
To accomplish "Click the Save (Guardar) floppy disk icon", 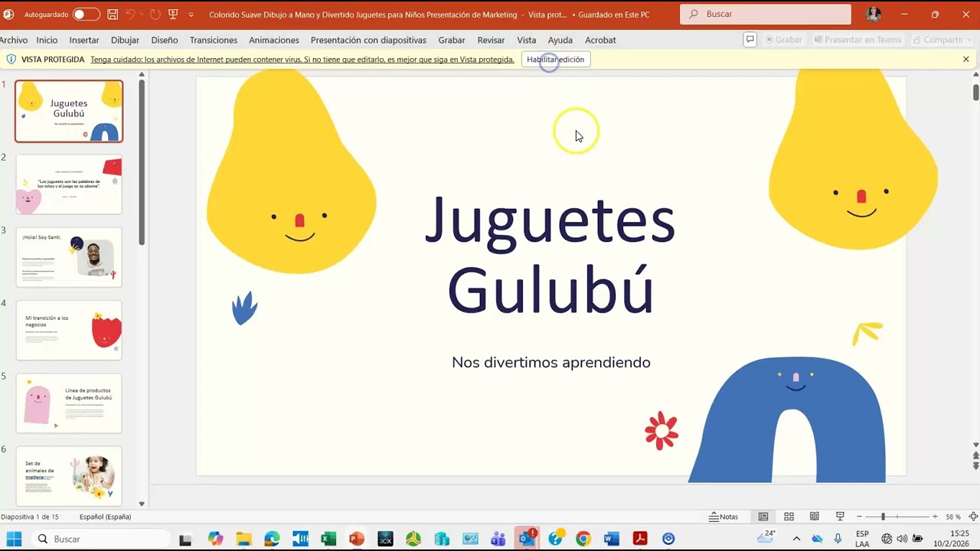I will pos(113,15).
